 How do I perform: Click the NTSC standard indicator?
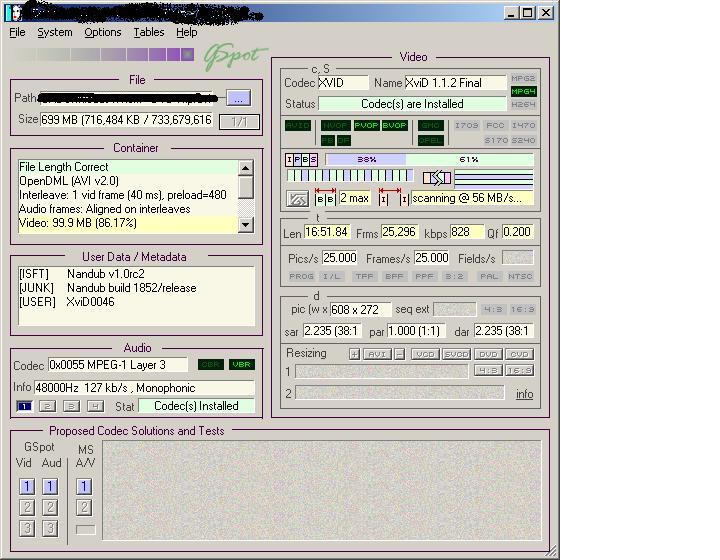click(520, 276)
